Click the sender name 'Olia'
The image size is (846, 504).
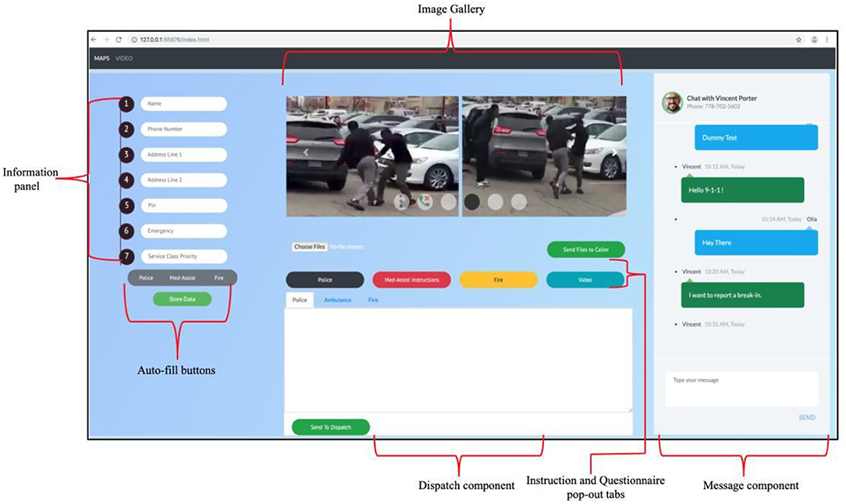point(812,219)
